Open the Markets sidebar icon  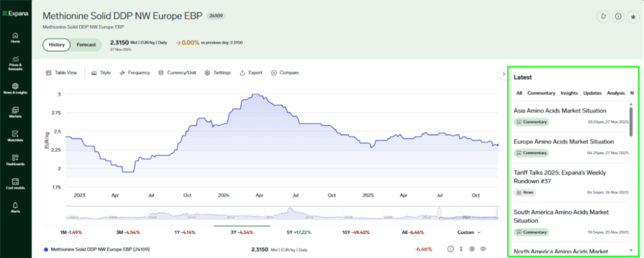pyautogui.click(x=15, y=112)
